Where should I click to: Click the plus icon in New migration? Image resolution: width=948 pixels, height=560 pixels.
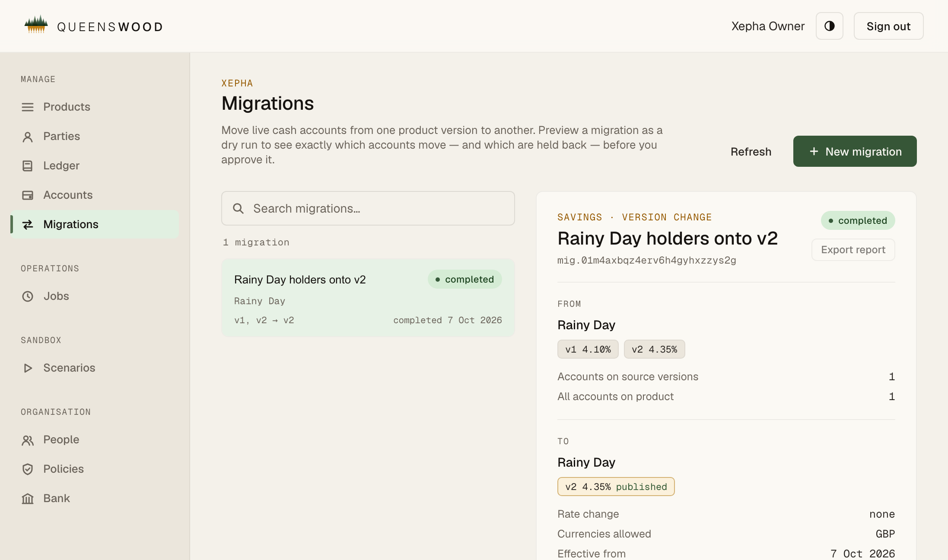click(814, 151)
